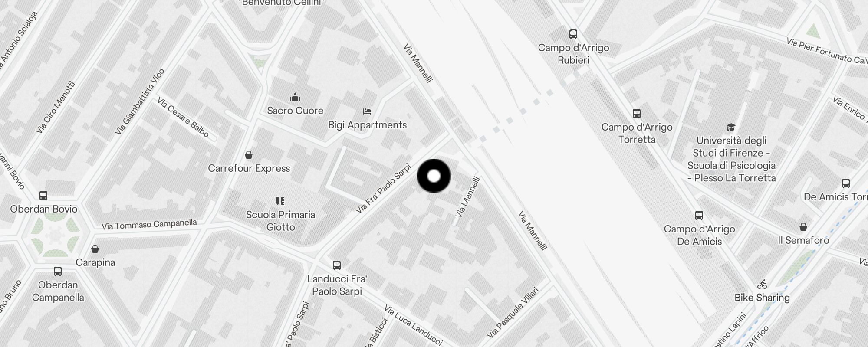The image size is (868, 347).
Task: Click the Oberdan Campanella bus stop icon
Action: (57, 272)
